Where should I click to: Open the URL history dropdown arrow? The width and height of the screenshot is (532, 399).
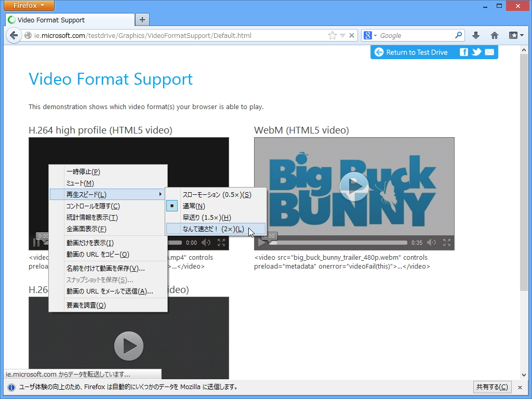pyautogui.click(x=343, y=35)
